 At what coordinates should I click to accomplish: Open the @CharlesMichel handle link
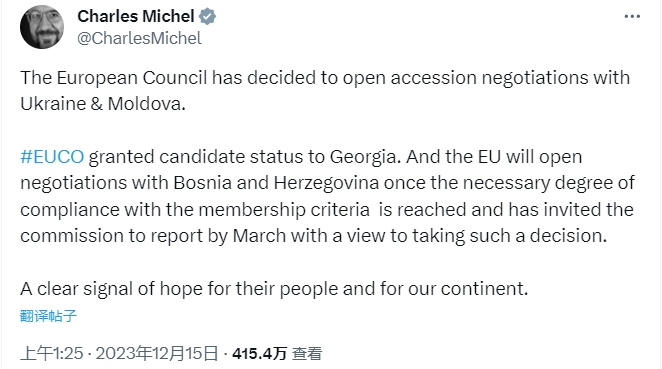pos(139,38)
